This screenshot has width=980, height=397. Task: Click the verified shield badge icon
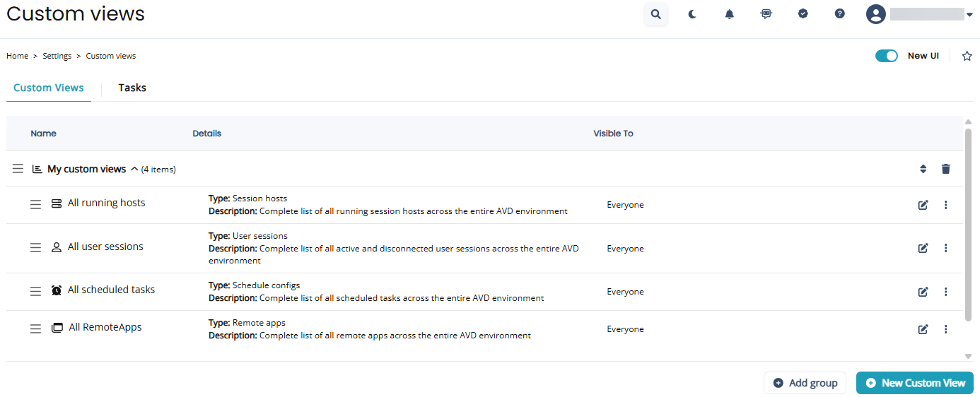pyautogui.click(x=803, y=13)
